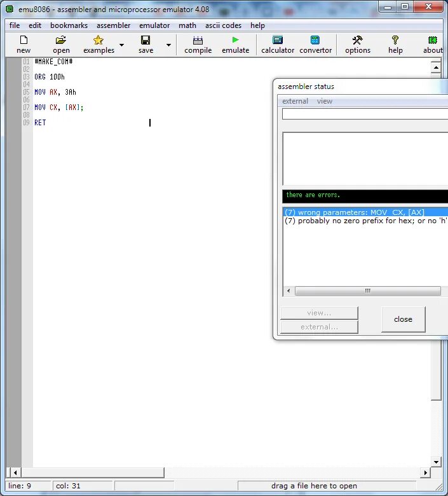Click the editor scroll down arrow

point(436,462)
